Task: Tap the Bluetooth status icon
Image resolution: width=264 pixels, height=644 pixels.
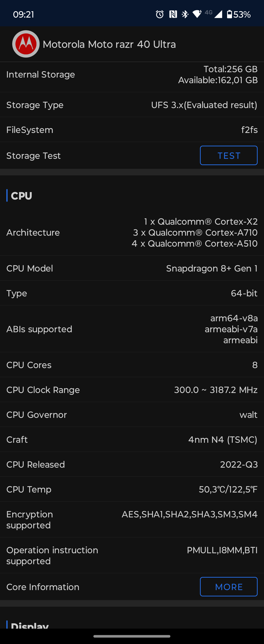Action: 185,14
